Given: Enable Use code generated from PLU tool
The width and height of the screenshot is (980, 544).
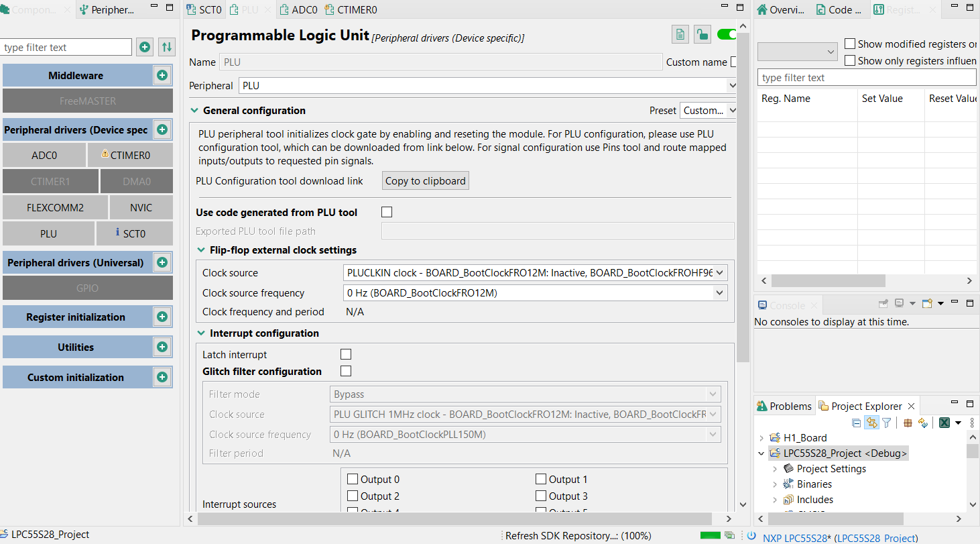Looking at the screenshot, I should 387,213.
